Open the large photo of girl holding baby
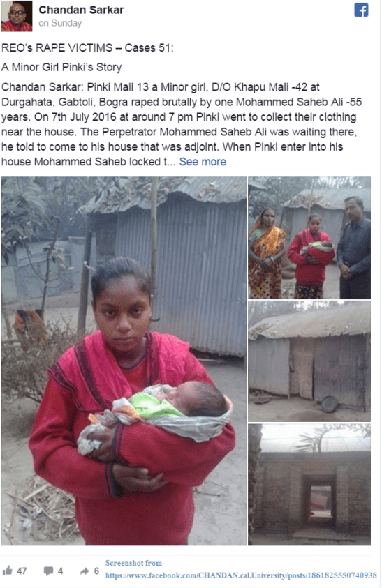This screenshot has width=382, height=588. point(124,361)
